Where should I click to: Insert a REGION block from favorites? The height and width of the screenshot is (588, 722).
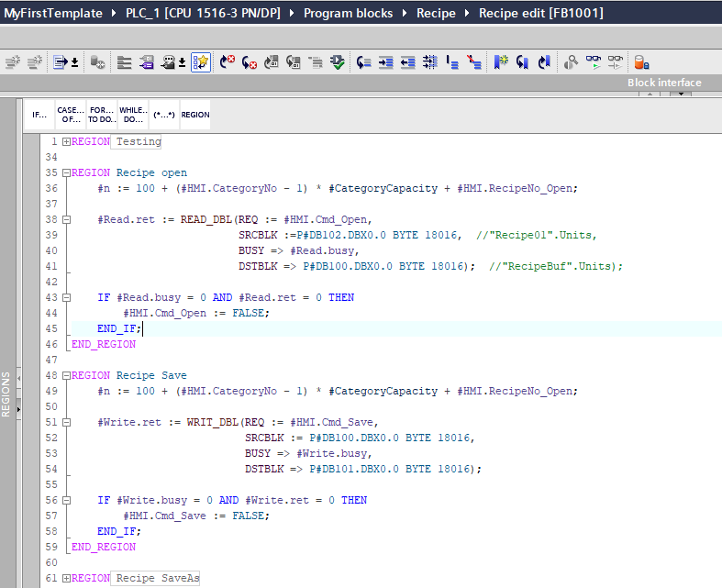[194, 115]
